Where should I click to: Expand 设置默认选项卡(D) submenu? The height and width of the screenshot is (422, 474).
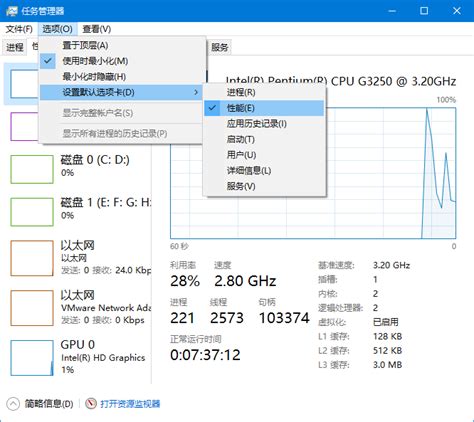coord(121,92)
